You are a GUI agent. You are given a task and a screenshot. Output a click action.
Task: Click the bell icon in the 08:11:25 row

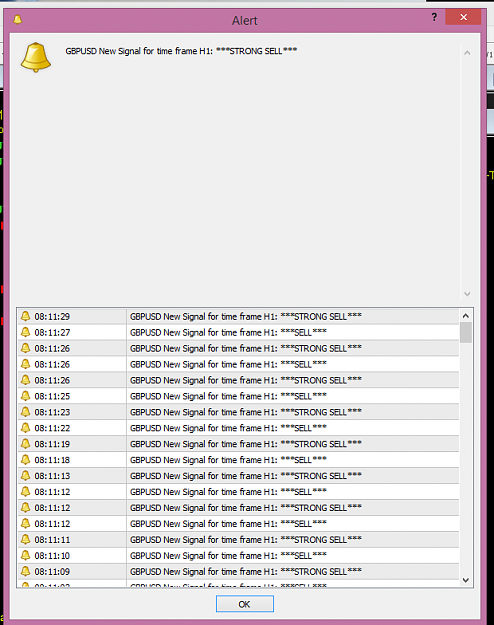26,396
